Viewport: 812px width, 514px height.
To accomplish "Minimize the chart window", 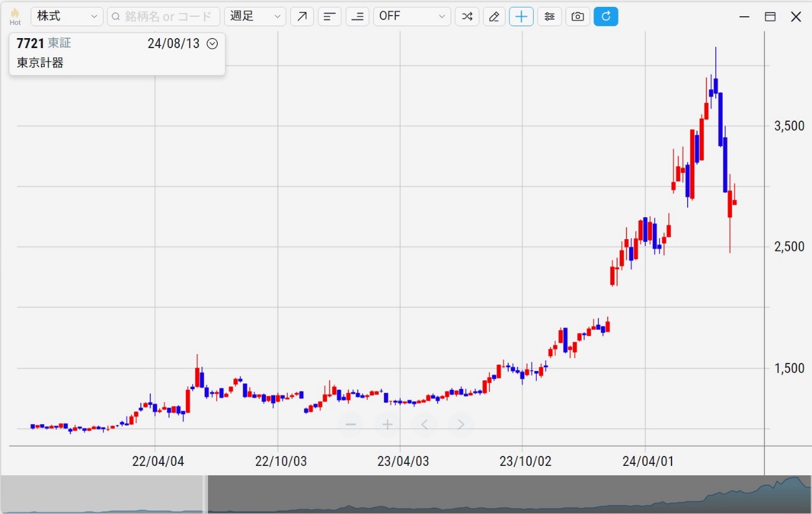I will pyautogui.click(x=744, y=17).
